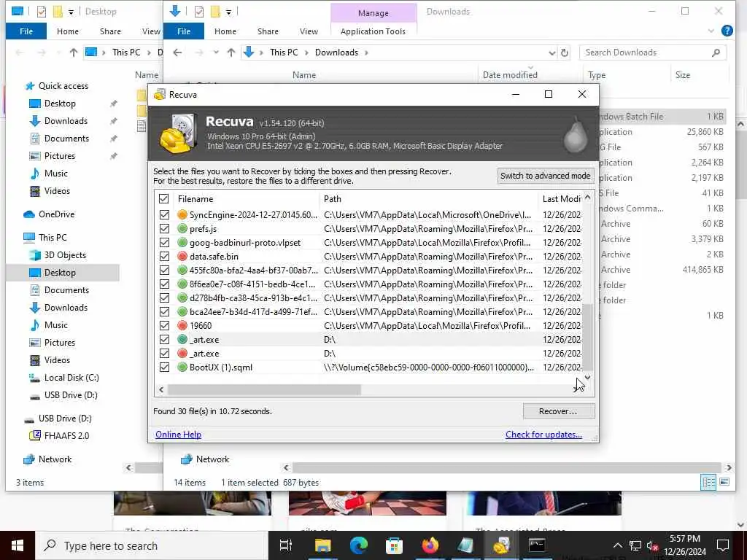Viewport: 747px width, 560px height.
Task: Open quick access toolbar dropdown in Downloads window
Action: 228,12
